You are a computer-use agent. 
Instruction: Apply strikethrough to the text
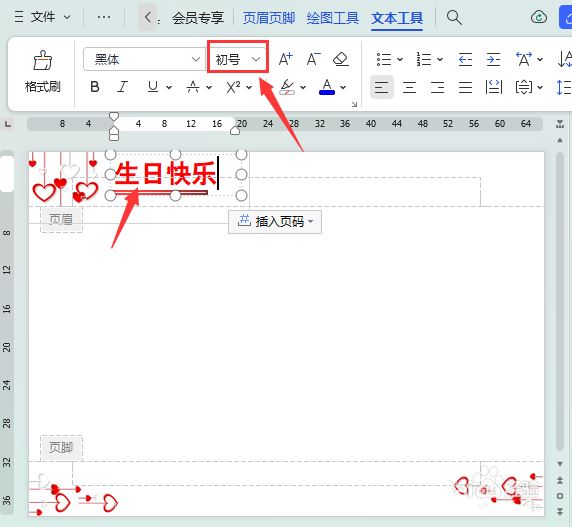193,87
